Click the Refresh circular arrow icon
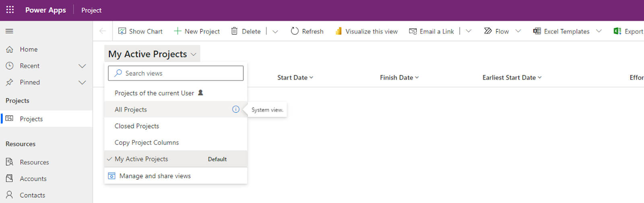 (x=295, y=31)
